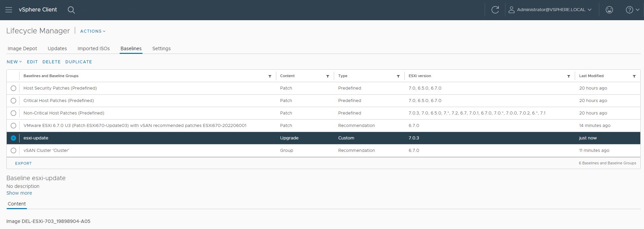Click the 'Upgrade' content cell
This screenshot has width=644, height=229.
(289, 138)
